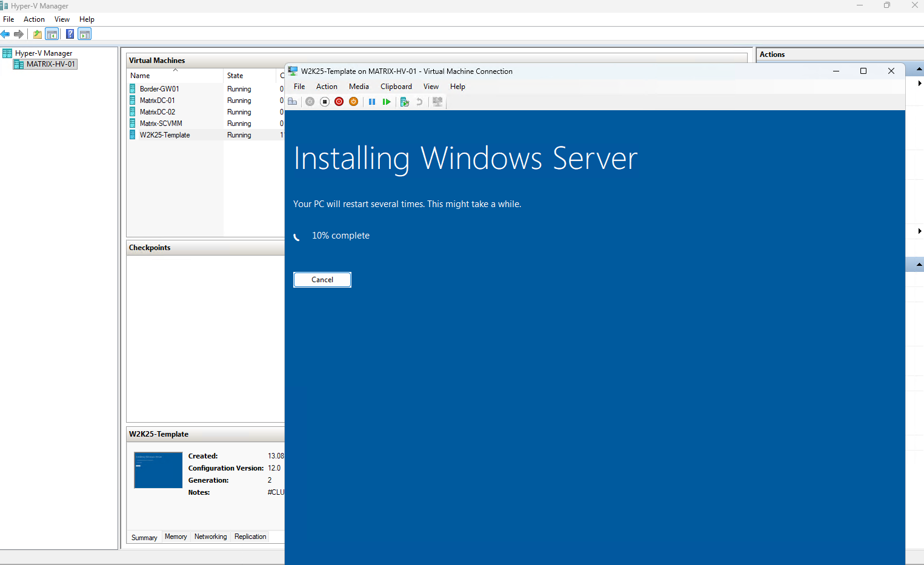Expand the first Actions submenu arrow
This screenshot has height=565, width=924.
[x=920, y=84]
